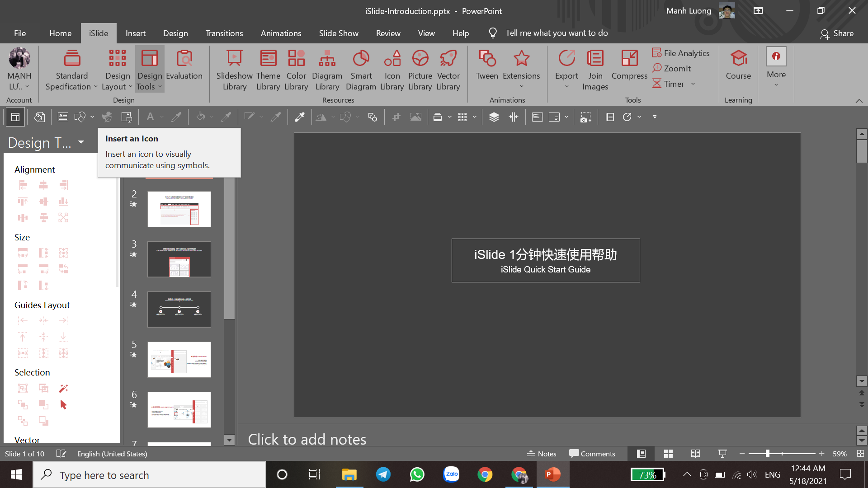
Task: Open the Smart Diagram tool
Action: [x=361, y=70]
